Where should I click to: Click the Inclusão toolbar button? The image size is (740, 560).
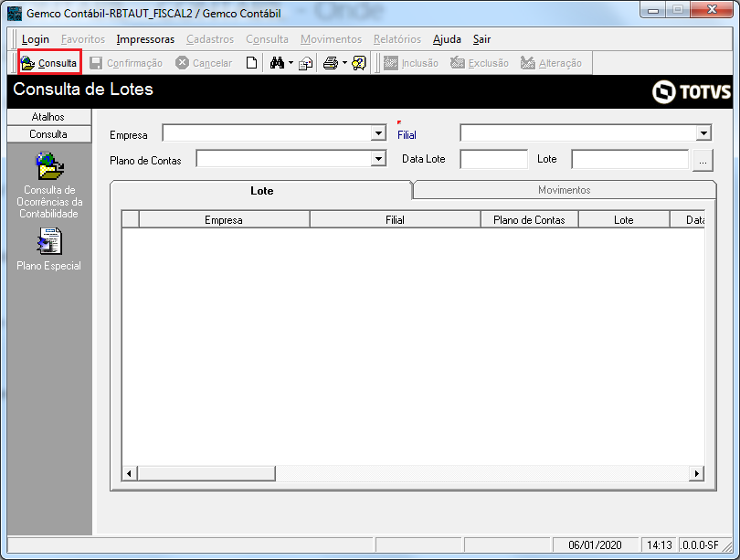[411, 63]
